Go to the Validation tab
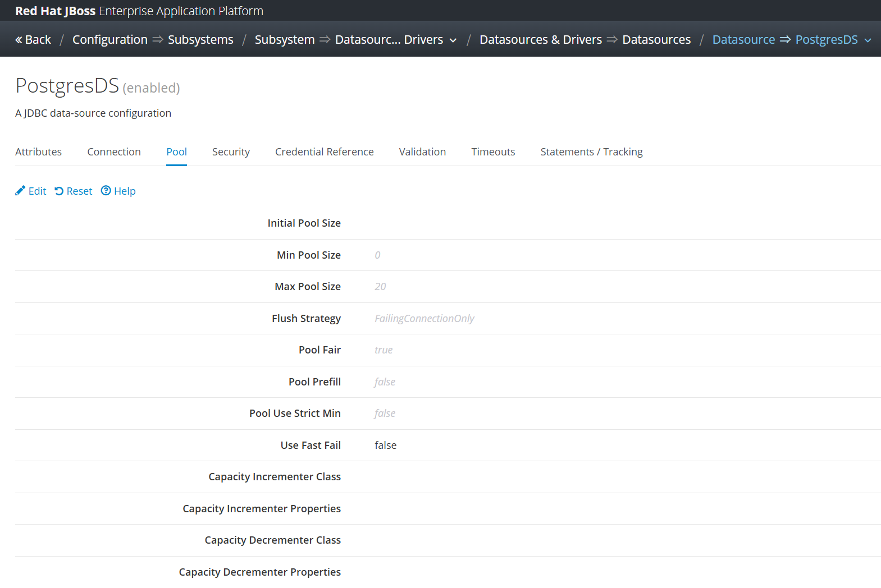The image size is (881, 588). pyautogui.click(x=422, y=152)
